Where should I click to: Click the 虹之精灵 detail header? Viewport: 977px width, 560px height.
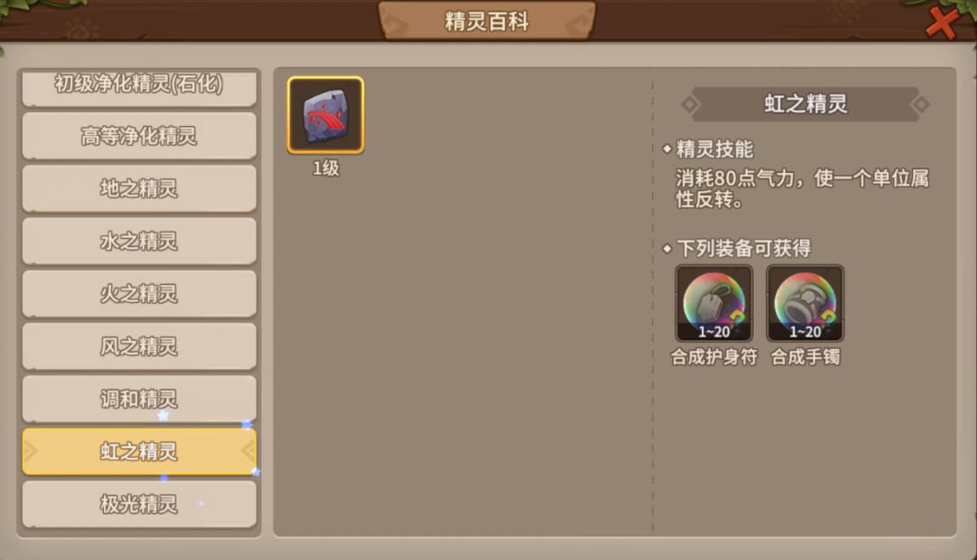(805, 104)
